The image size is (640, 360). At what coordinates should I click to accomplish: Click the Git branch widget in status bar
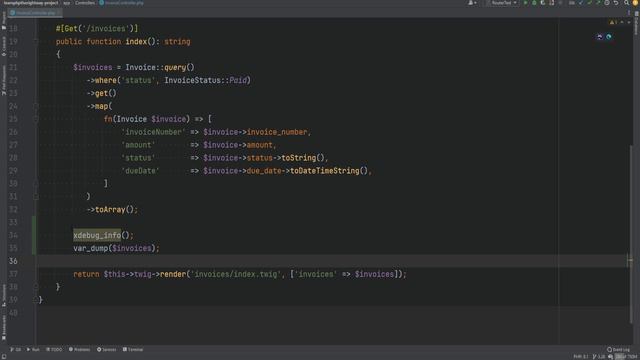pyautogui.click(x=599, y=357)
